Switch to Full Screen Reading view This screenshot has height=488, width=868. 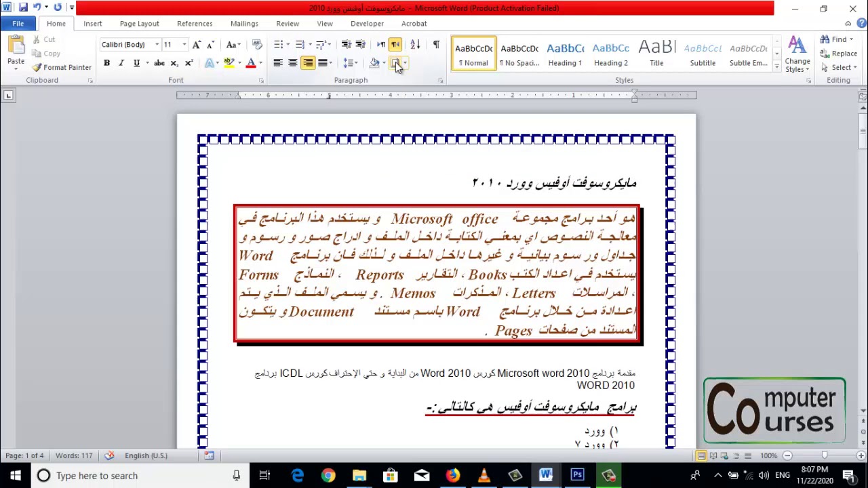point(713,456)
